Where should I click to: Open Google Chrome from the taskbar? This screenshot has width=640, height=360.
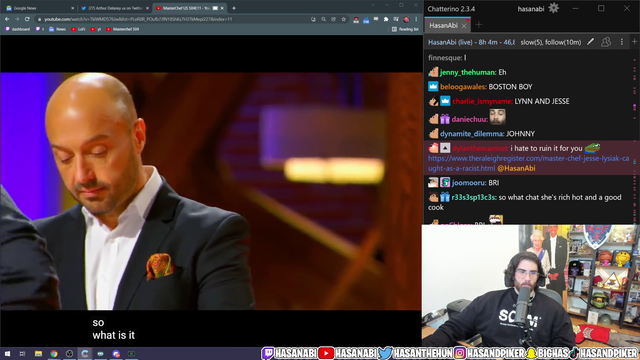click(54, 353)
